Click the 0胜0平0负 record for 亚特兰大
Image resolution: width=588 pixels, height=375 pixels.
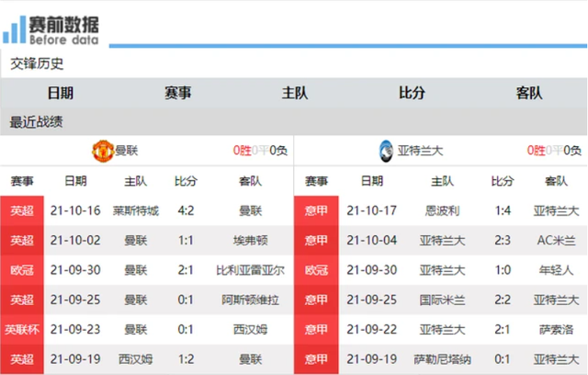point(554,151)
